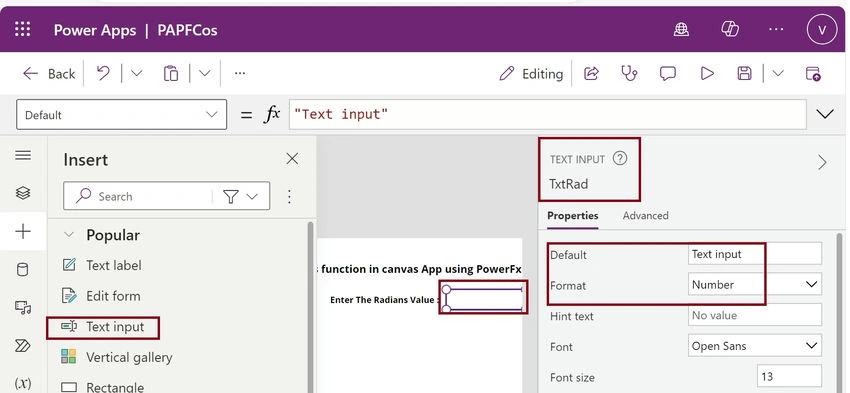The image size is (850, 393).
Task: Save the app with disk icon
Action: point(744,74)
